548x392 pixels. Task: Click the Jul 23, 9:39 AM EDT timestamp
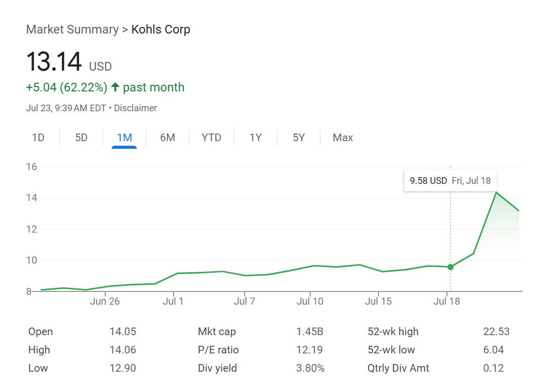click(66, 108)
